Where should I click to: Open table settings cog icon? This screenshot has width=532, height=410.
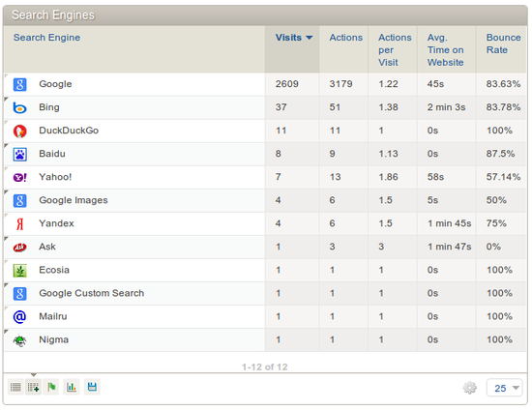click(x=470, y=388)
